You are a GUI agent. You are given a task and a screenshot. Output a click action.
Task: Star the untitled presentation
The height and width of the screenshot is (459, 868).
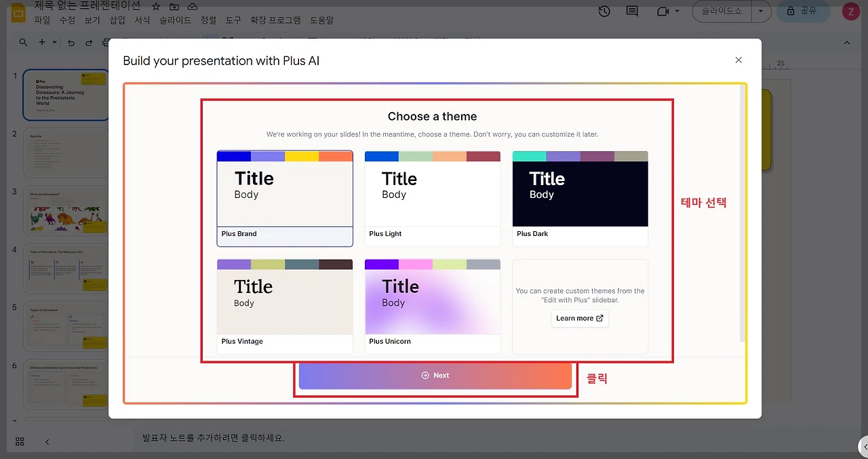pos(157,6)
